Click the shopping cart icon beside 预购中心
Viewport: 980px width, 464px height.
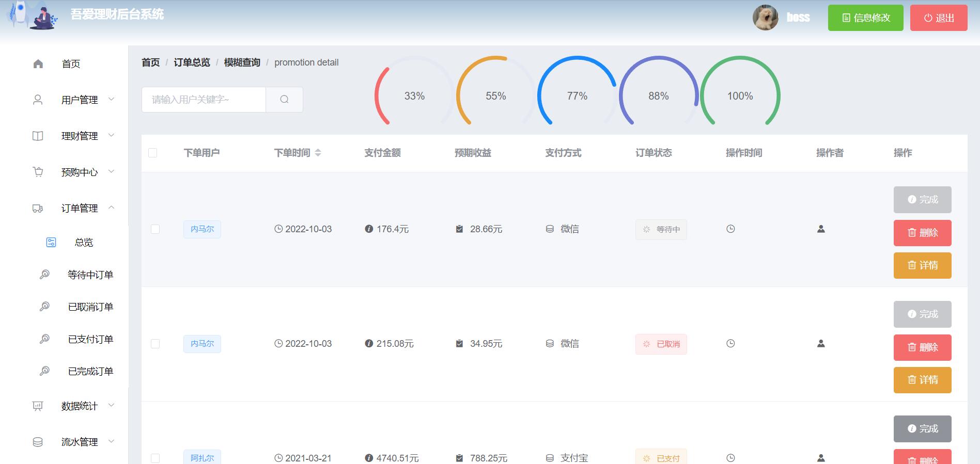coord(38,172)
